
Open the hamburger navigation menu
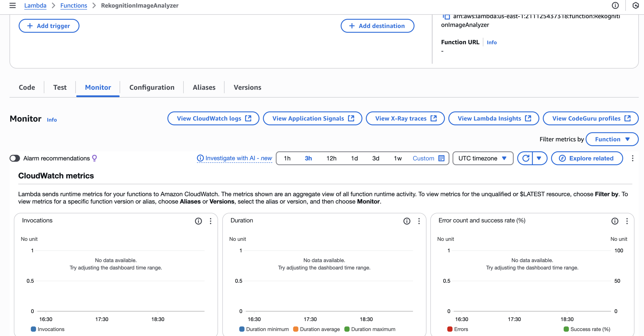click(x=12, y=5)
